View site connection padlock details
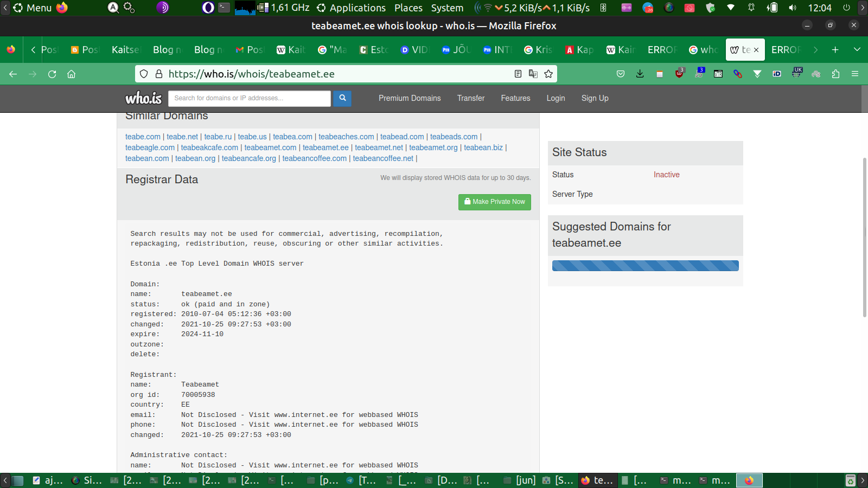This screenshot has height=488, width=868. click(159, 74)
